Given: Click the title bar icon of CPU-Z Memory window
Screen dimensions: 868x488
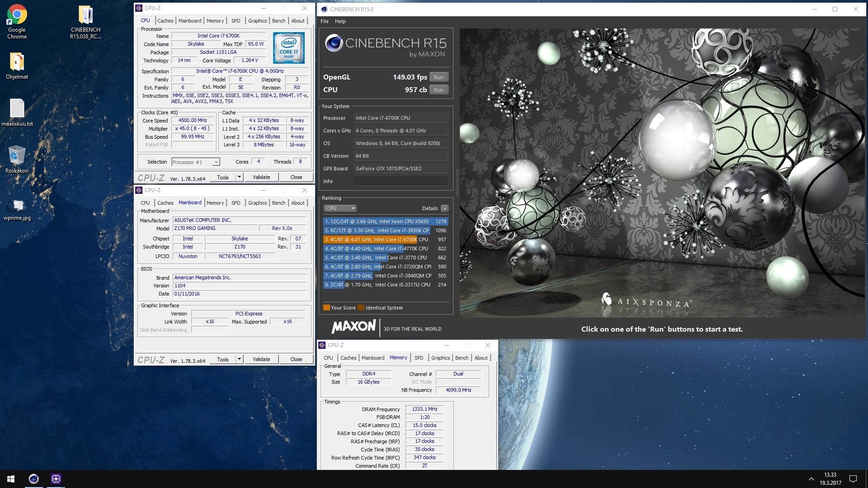Looking at the screenshot, I should click(322, 345).
